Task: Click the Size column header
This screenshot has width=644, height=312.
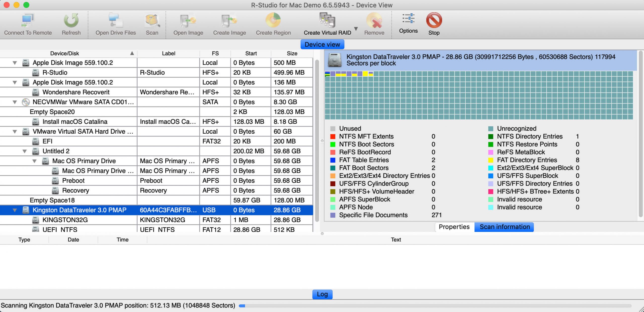Action: 292,53
